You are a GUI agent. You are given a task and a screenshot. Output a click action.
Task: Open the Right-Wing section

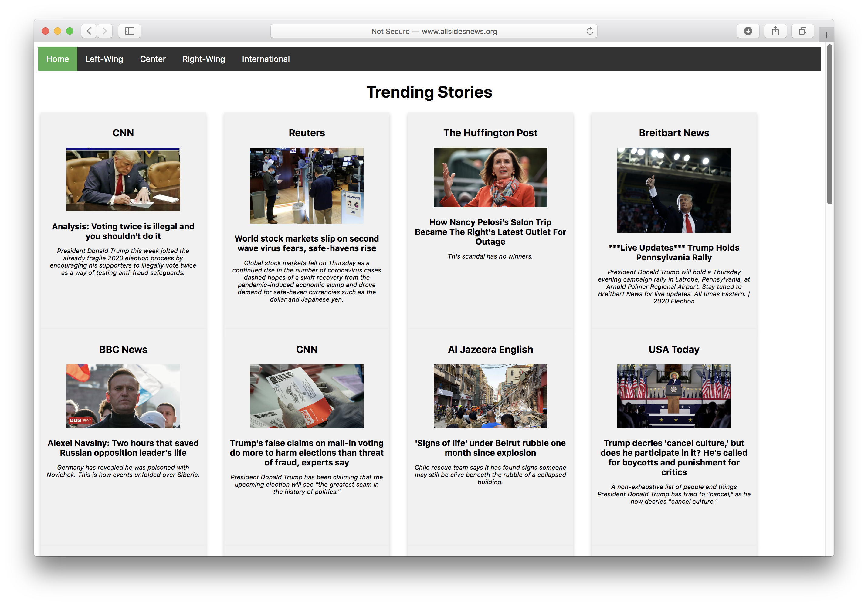pos(203,59)
